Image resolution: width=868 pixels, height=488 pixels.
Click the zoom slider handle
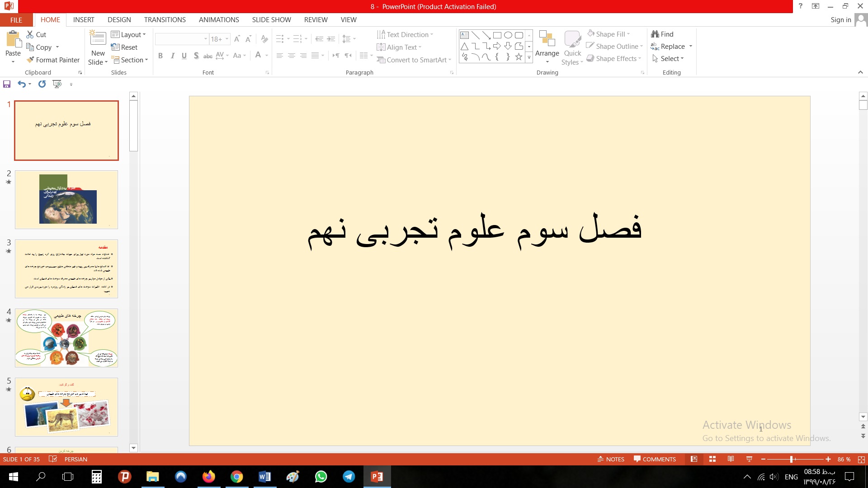click(791, 459)
